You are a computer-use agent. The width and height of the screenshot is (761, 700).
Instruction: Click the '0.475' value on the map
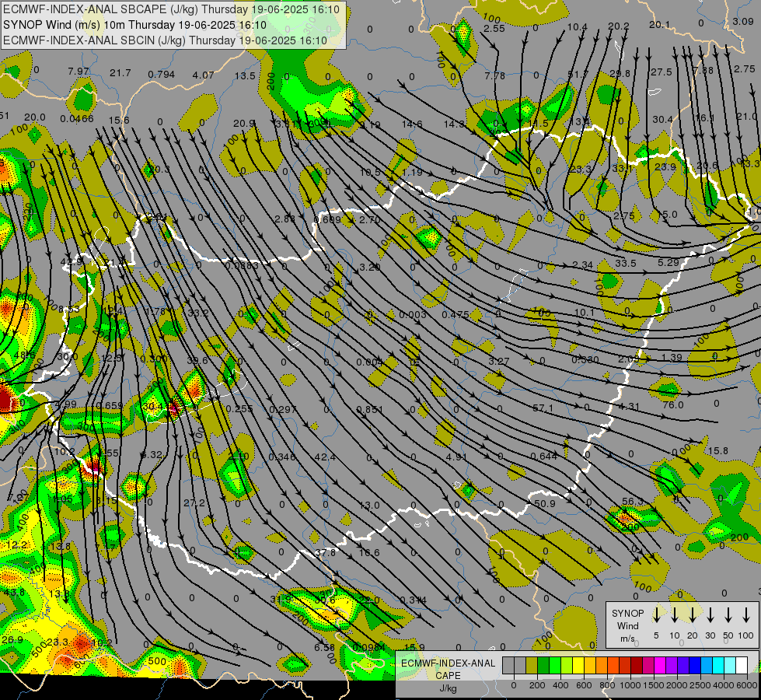pos(456,315)
